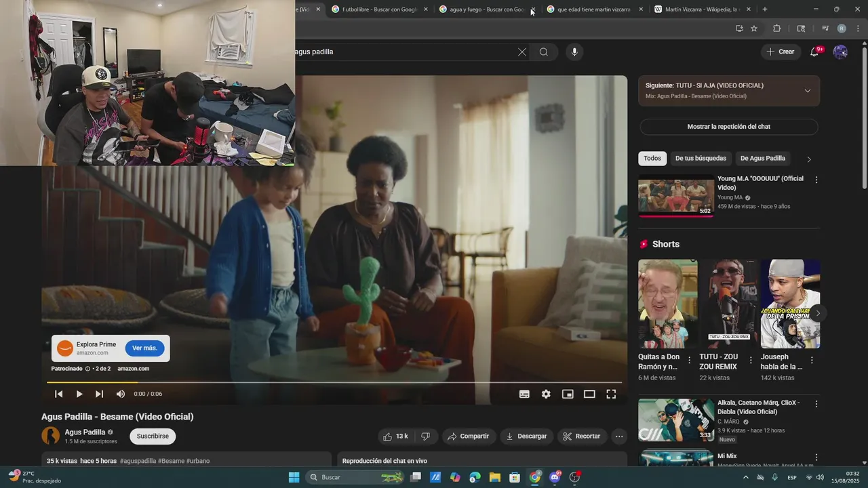
Task: Toggle subtitles in the video player
Action: [524, 394]
